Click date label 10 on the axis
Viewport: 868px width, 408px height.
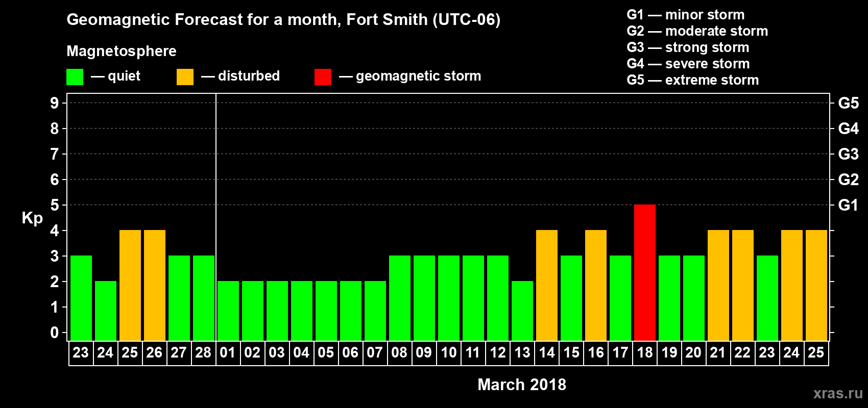pyautogui.click(x=449, y=353)
